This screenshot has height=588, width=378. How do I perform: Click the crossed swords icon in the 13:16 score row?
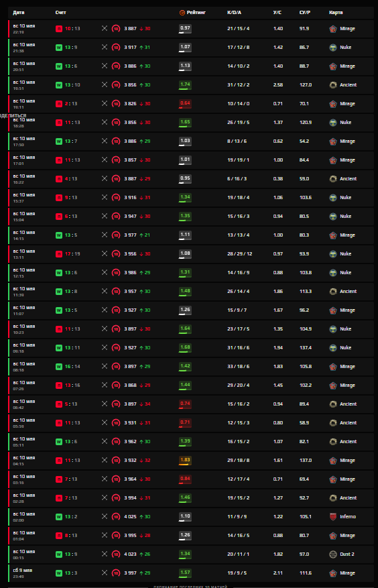(x=105, y=385)
